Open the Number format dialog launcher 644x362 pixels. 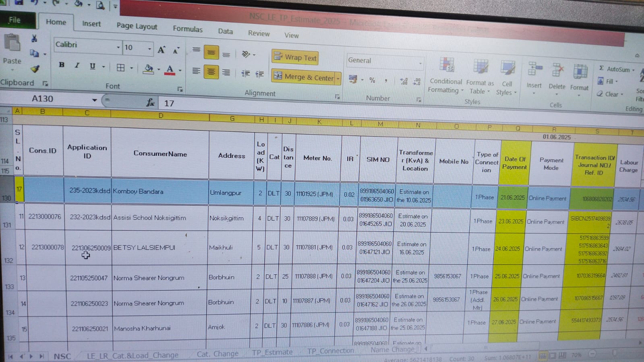[419, 99]
